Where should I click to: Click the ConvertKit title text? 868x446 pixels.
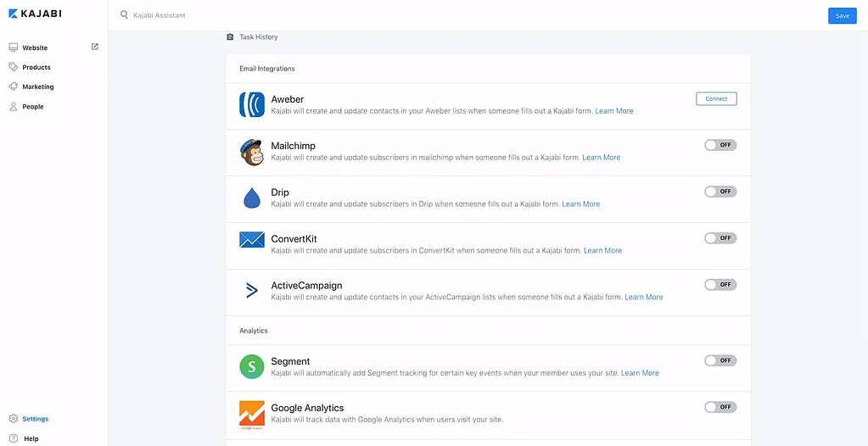tap(294, 239)
